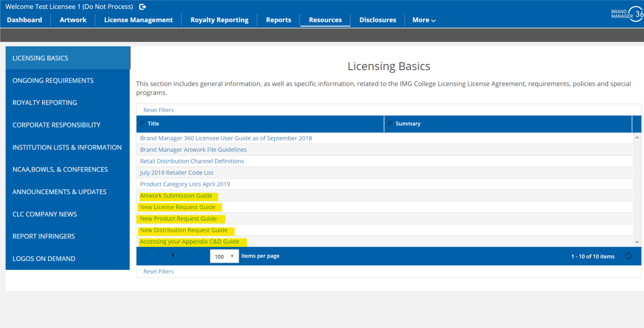The image size is (644, 328).
Task: Go to last page arrow in pager
Action: 200,256
